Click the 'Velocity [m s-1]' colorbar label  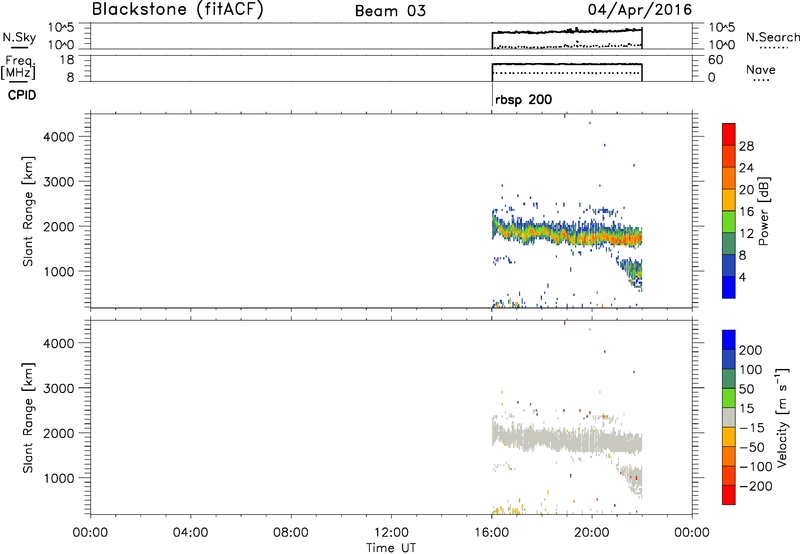tap(782, 417)
